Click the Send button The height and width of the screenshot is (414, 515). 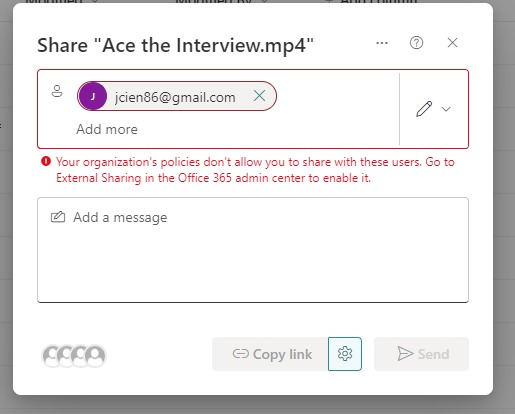[421, 354]
